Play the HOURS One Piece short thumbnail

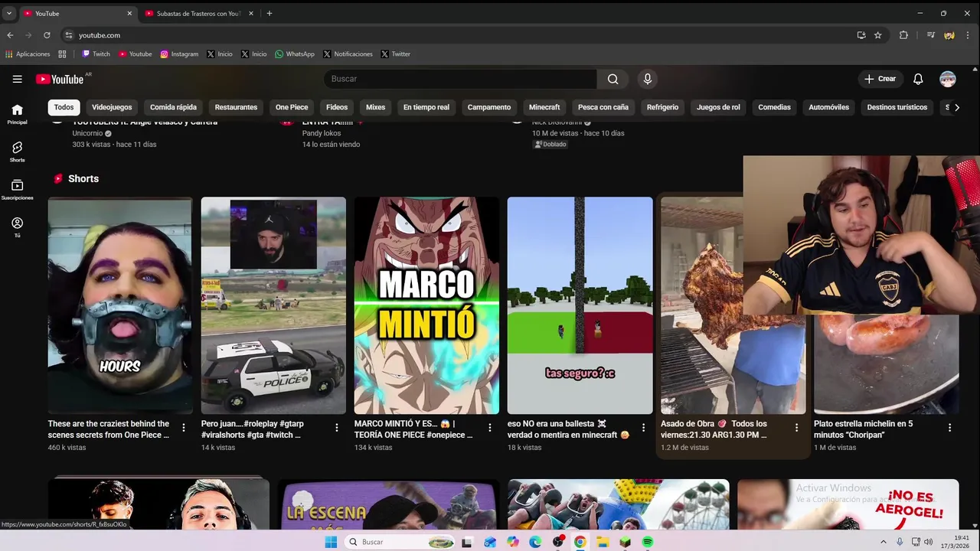pyautogui.click(x=120, y=305)
